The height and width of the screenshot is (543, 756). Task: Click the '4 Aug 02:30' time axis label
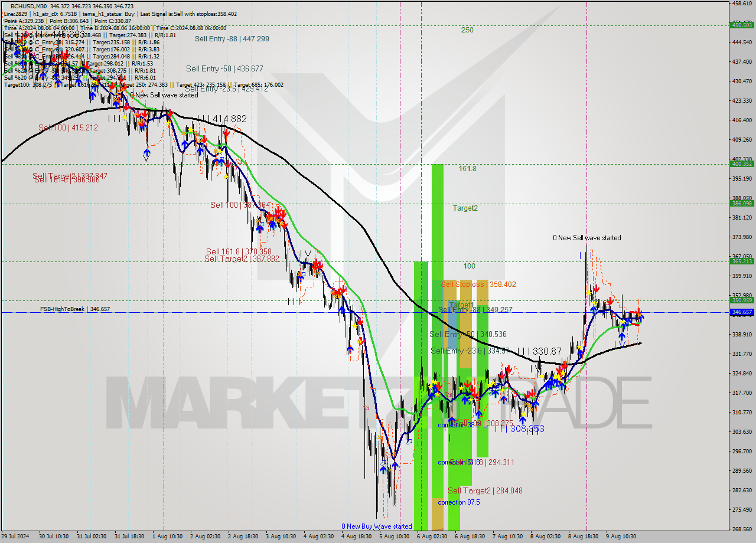pos(318,537)
